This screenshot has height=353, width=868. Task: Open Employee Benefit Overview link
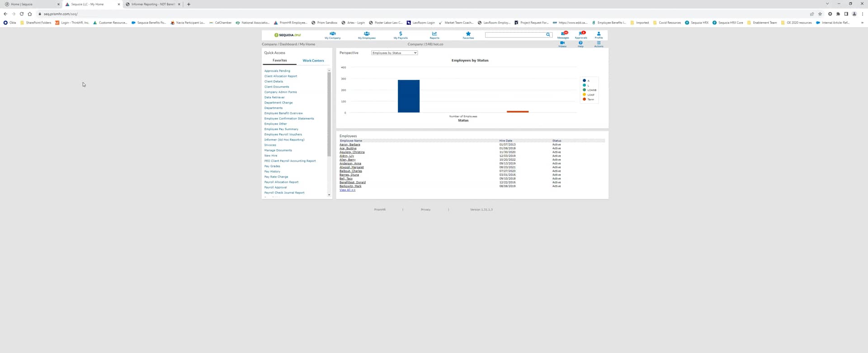pyautogui.click(x=283, y=113)
